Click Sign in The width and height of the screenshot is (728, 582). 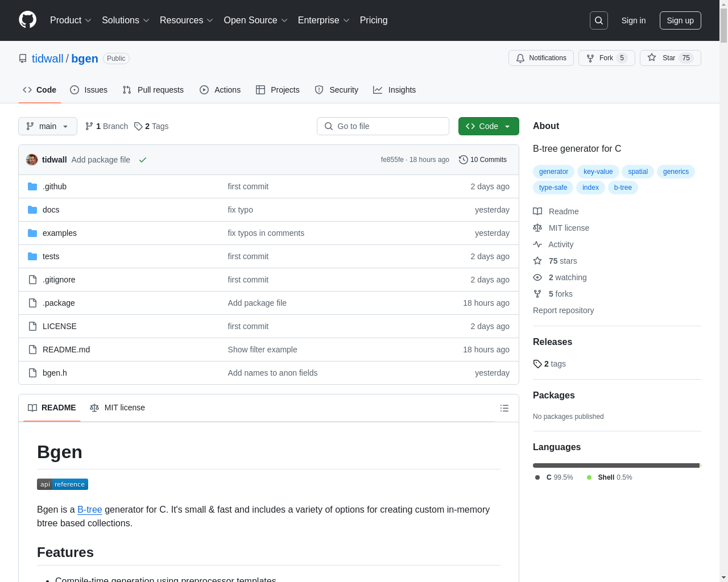pyautogui.click(x=634, y=20)
